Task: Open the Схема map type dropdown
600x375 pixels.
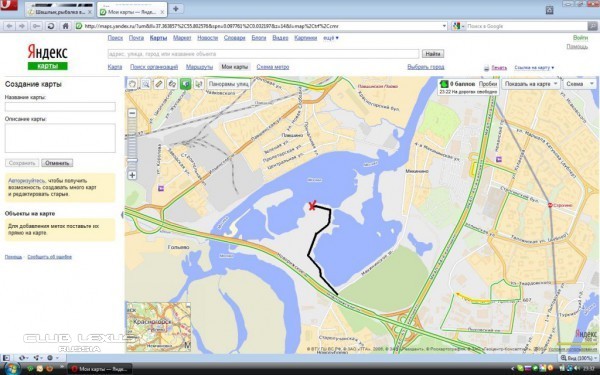Action: click(580, 84)
